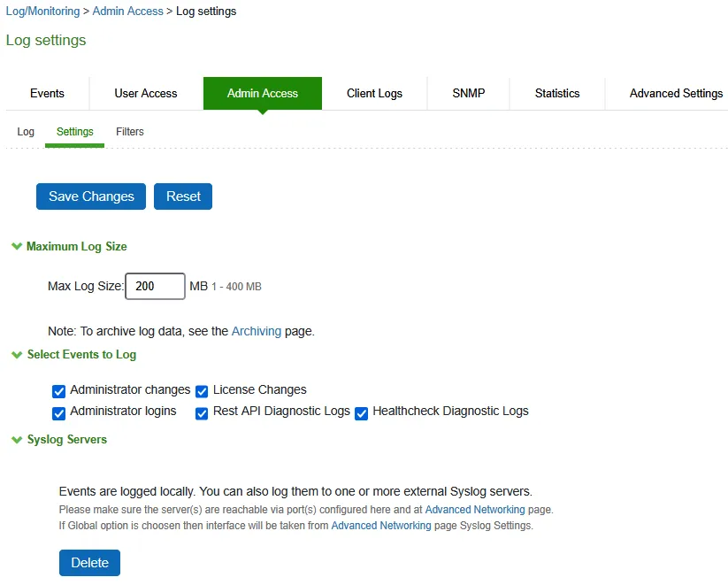Click the 'Events are logged locally' sentence

click(x=295, y=491)
